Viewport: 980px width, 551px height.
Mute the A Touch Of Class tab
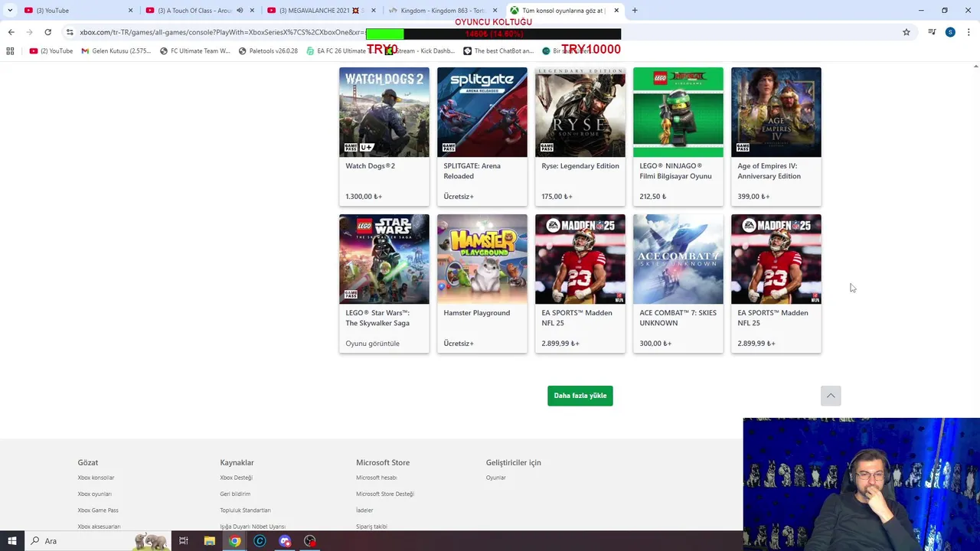[x=240, y=10]
